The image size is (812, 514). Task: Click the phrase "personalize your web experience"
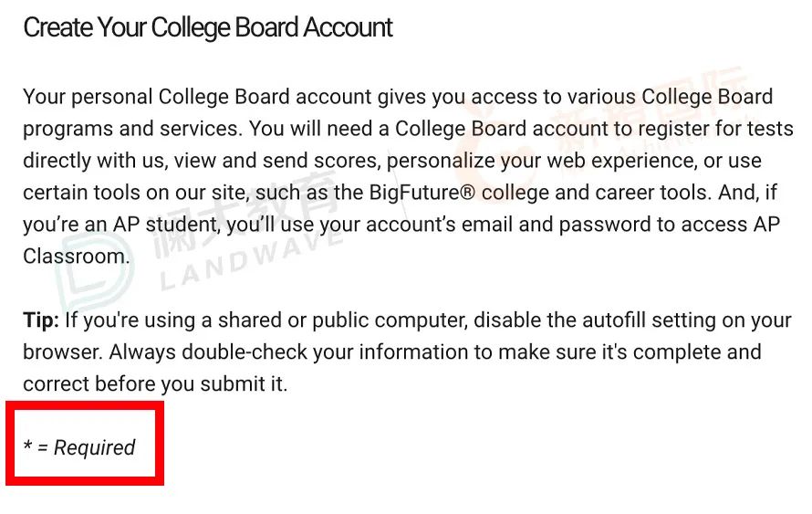[541, 161]
